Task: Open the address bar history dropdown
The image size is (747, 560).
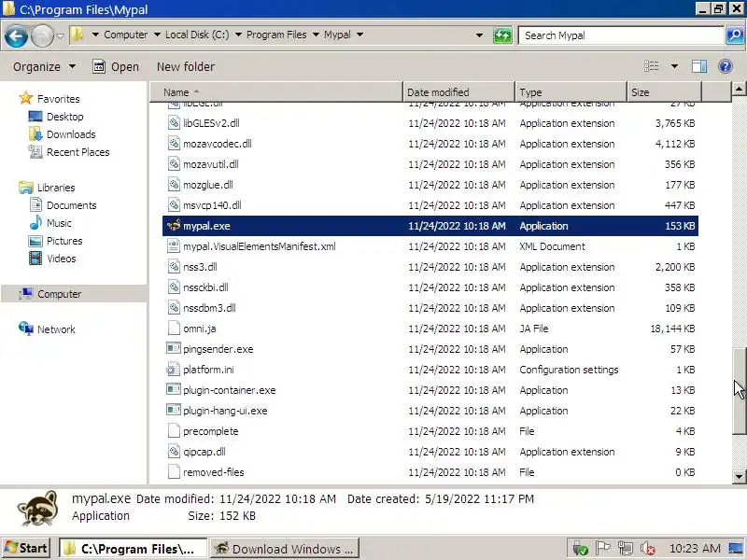Action: [x=479, y=35]
